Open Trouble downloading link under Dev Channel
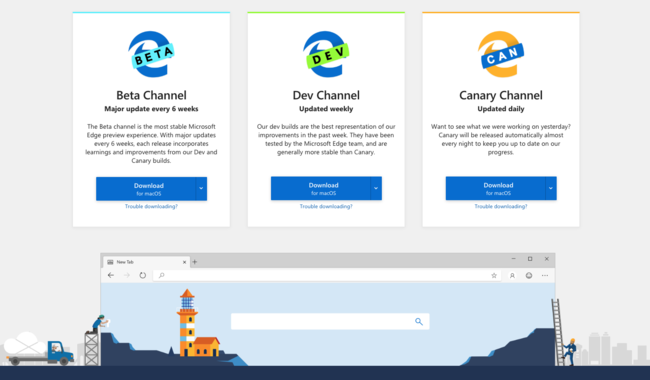This screenshot has height=380, width=650. [326, 206]
